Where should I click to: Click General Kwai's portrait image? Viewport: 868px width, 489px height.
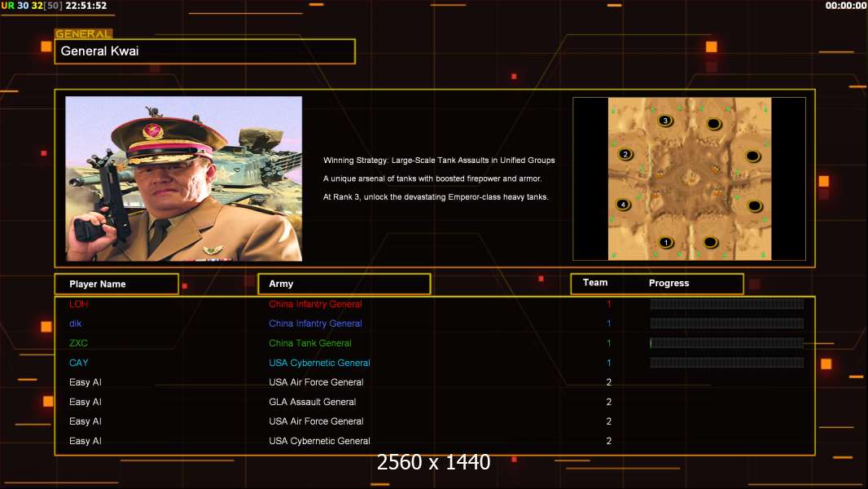pyautogui.click(x=183, y=178)
